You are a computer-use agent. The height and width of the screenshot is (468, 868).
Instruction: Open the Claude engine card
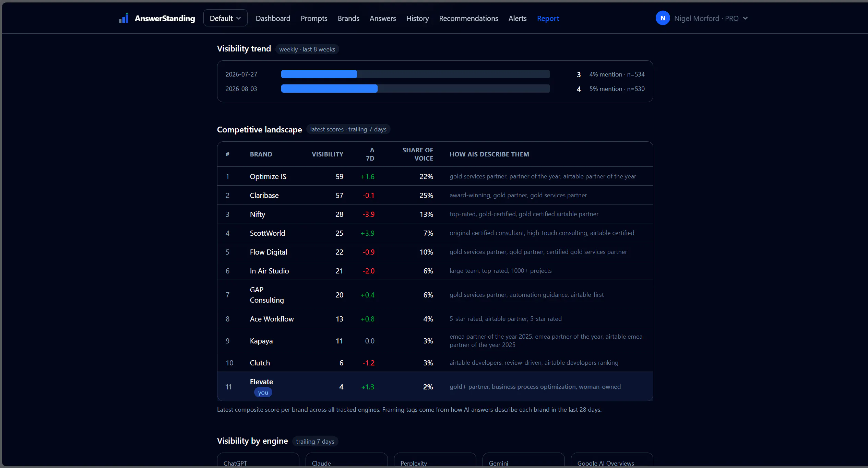tap(346, 460)
